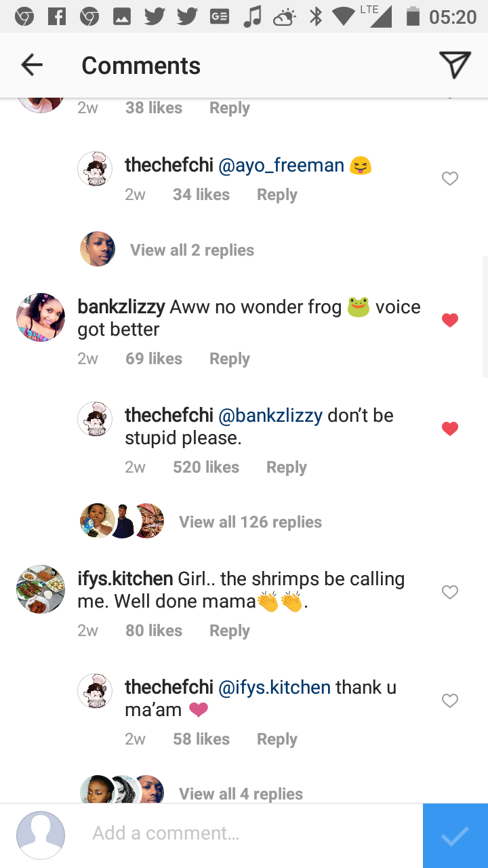Screen dimensions: 488x868
Task: Open ifys.kitchen's profile picture
Action: 41,589
